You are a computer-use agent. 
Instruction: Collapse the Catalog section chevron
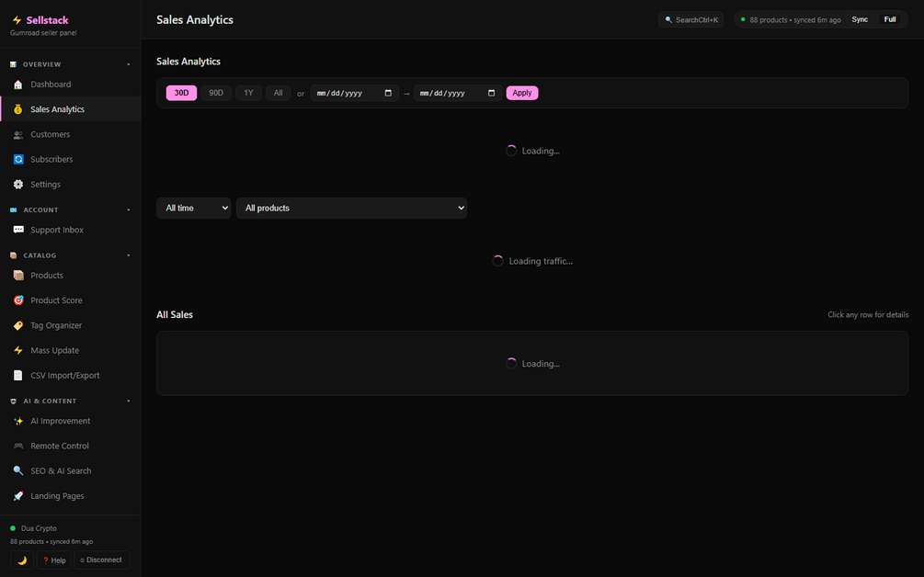pyautogui.click(x=129, y=255)
